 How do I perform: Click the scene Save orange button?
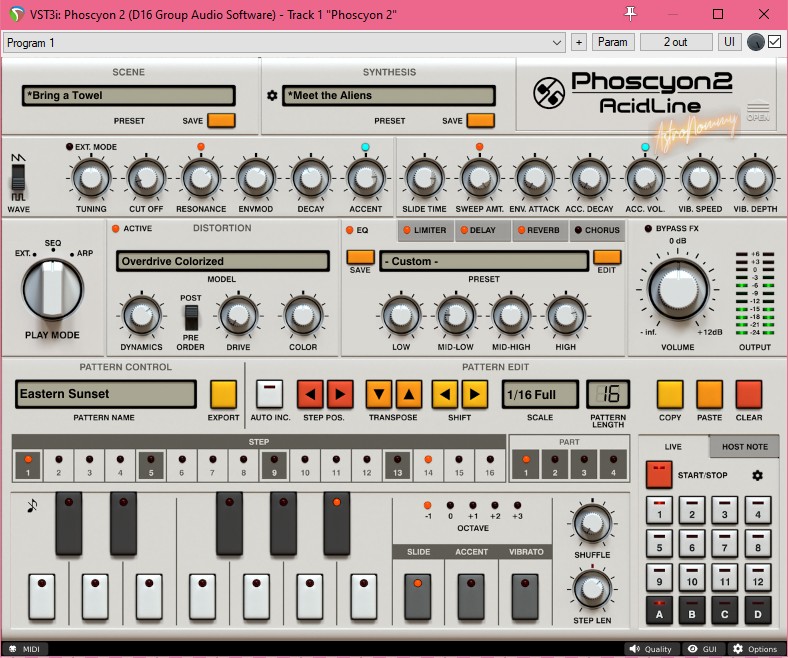tap(221, 121)
